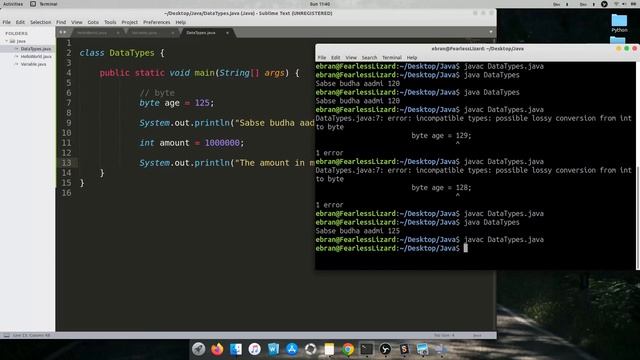Open Sublime Text File menu
This screenshot has width=640, height=360.
pos(7,22)
